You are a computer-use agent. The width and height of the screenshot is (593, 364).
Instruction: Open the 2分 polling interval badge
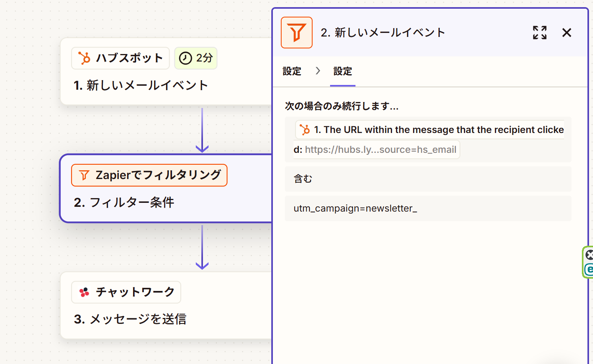coord(196,58)
